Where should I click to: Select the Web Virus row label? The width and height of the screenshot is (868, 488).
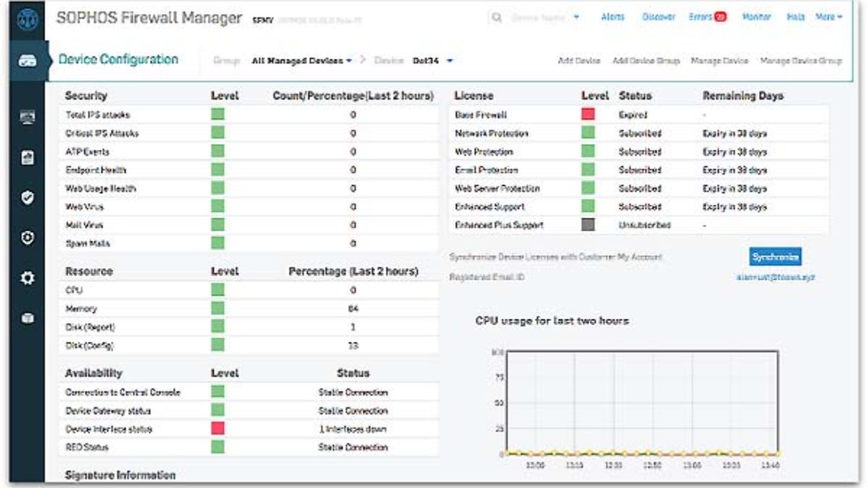point(84,207)
